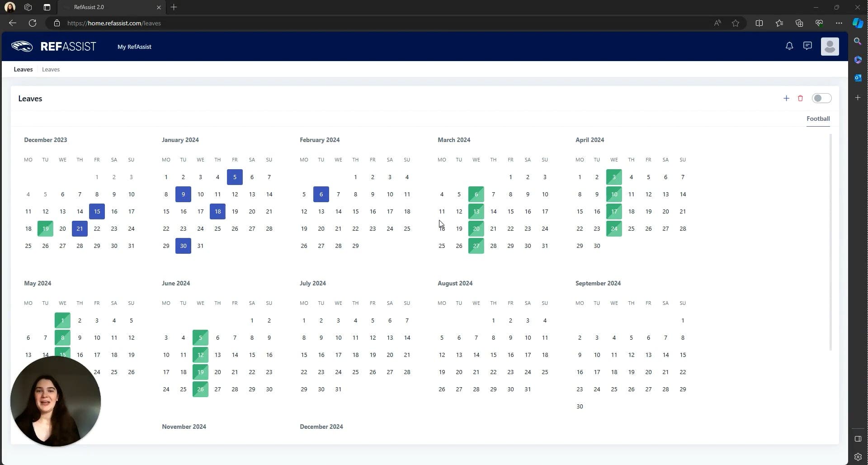Screen dimensions: 868x465
Task: Add this page to favorites star
Action: point(736,23)
